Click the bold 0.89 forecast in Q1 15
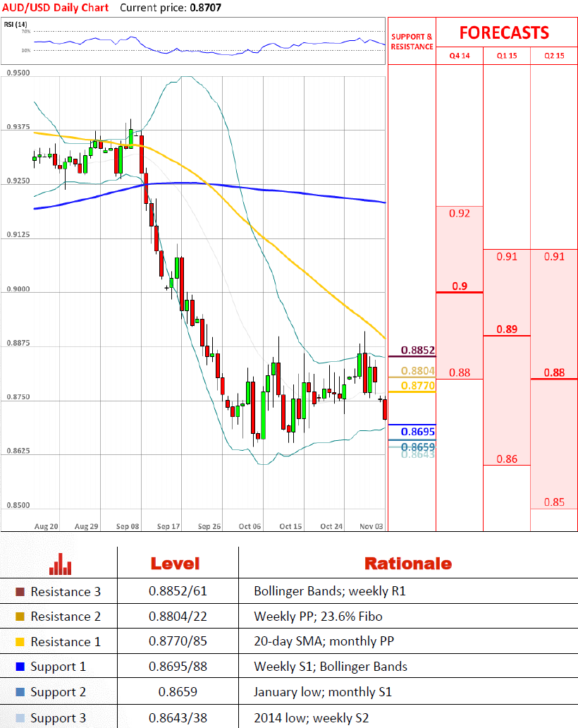 pos(507,329)
